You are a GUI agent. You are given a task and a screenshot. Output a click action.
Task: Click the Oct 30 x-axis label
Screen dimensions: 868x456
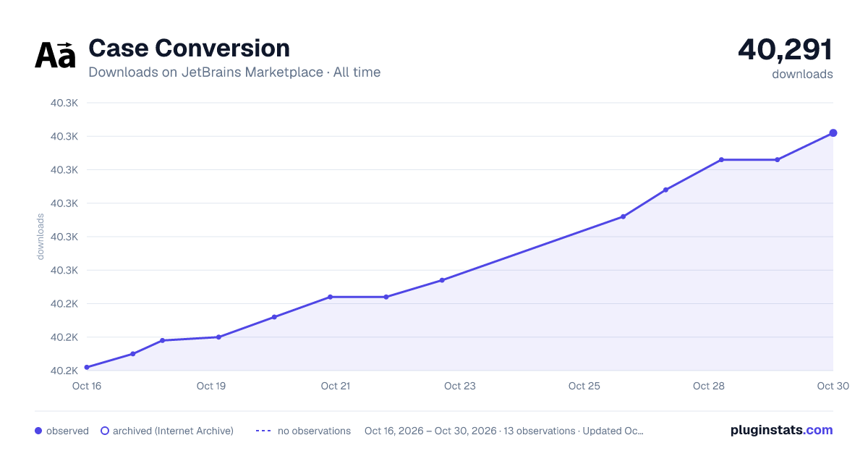[833, 386]
